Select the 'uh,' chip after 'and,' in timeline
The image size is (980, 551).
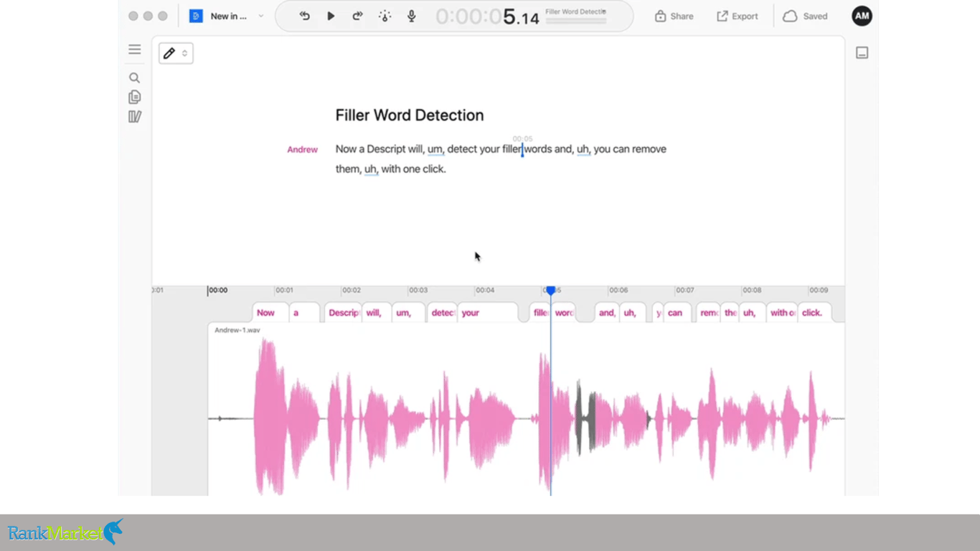coord(633,313)
